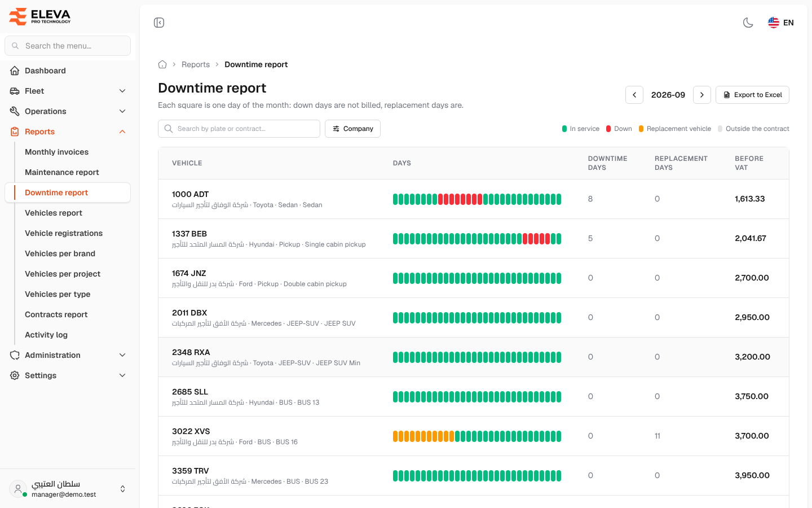Viewport: 812px width, 508px height.
Task: Click the VEHICLE column header
Action: point(187,163)
